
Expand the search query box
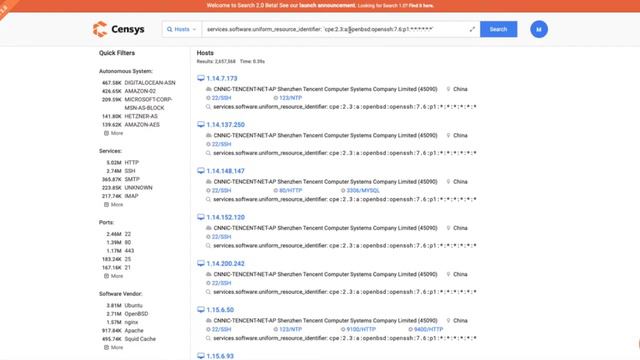[x=472, y=29]
